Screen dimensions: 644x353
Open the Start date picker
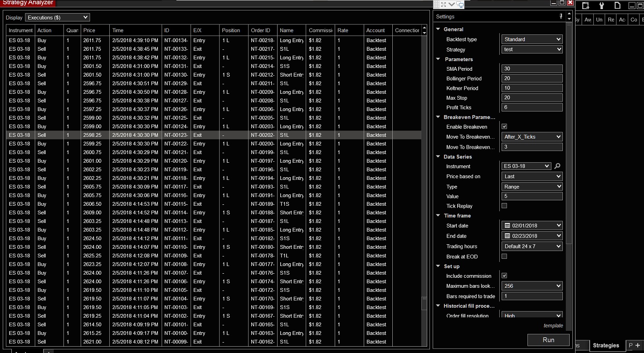tap(532, 225)
